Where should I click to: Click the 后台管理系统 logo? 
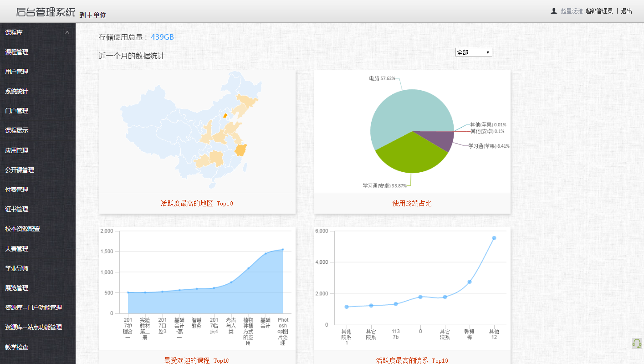(46, 12)
